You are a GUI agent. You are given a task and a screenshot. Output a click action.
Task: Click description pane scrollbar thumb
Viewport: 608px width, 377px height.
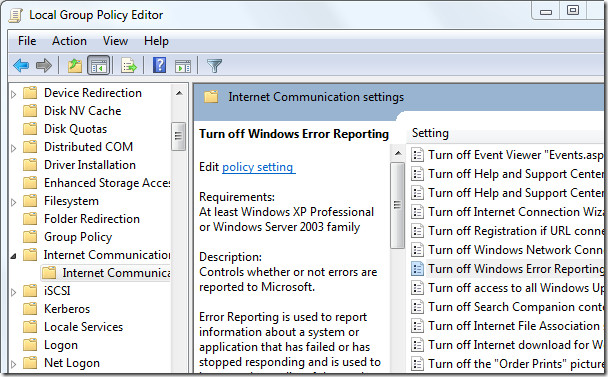tap(397, 205)
